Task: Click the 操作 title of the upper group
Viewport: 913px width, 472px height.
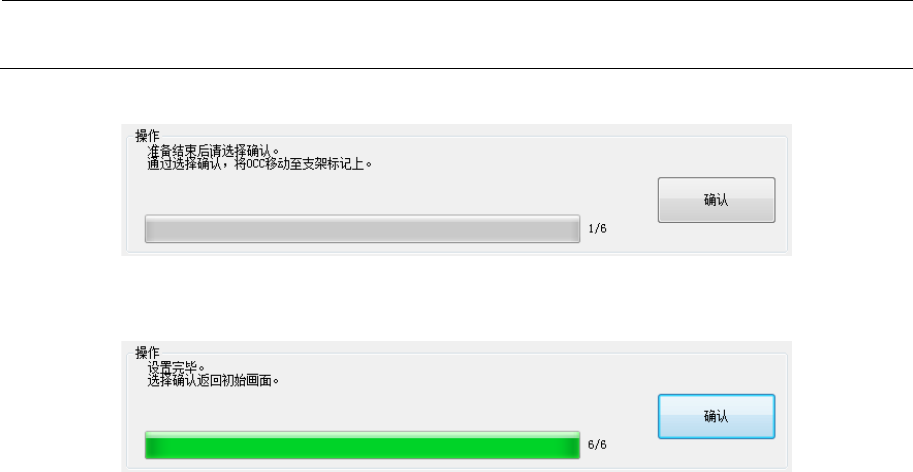Action: point(147,136)
